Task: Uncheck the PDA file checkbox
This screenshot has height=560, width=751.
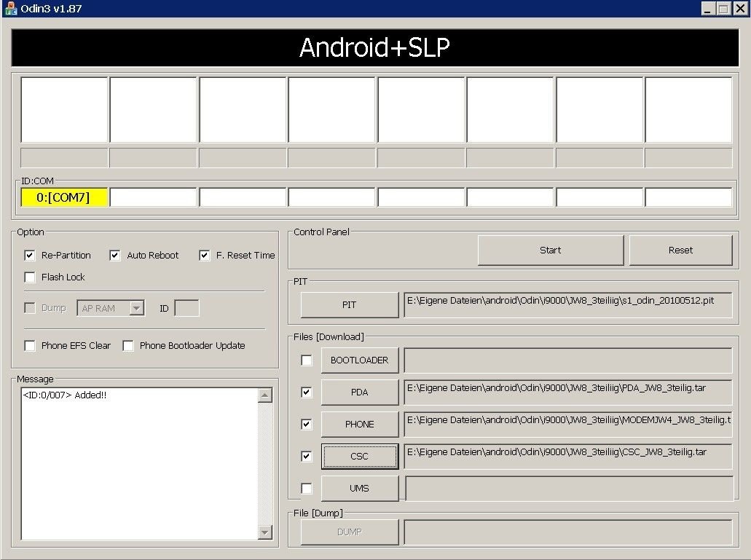Action: click(307, 392)
